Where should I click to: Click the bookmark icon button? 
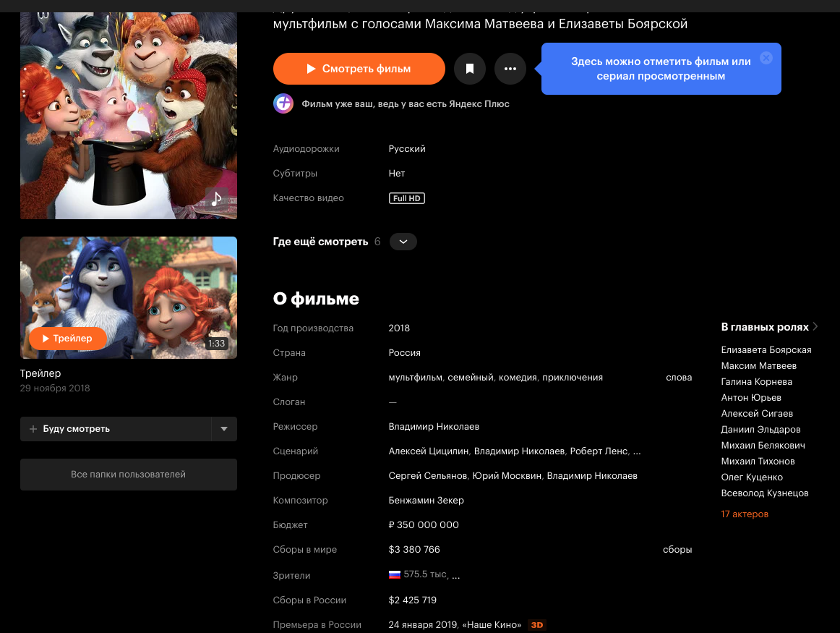pos(469,69)
